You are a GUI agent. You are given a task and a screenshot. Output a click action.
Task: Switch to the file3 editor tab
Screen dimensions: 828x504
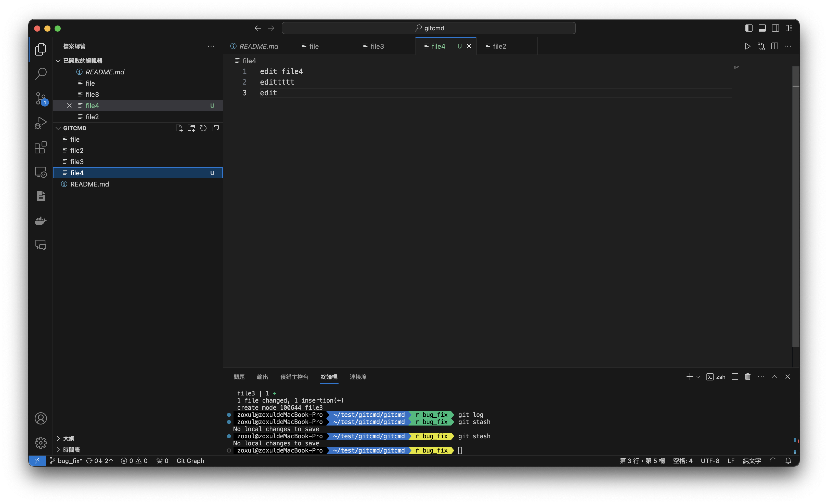coord(377,46)
